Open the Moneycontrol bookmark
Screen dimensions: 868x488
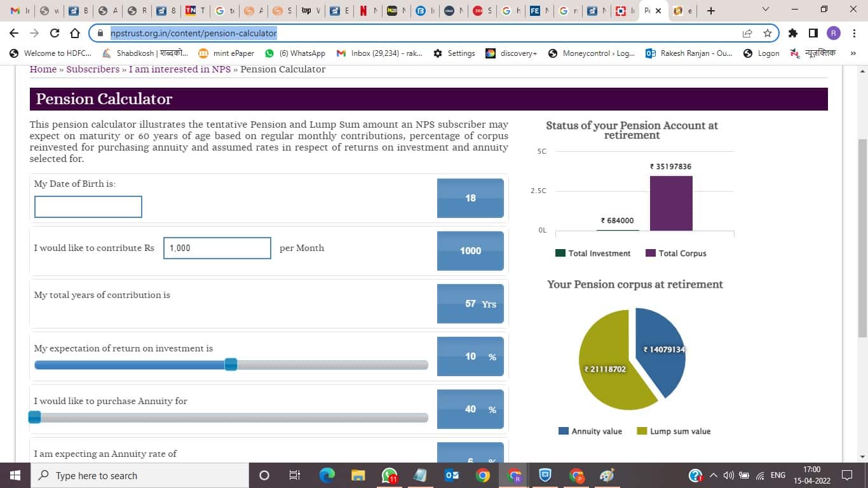(591, 53)
